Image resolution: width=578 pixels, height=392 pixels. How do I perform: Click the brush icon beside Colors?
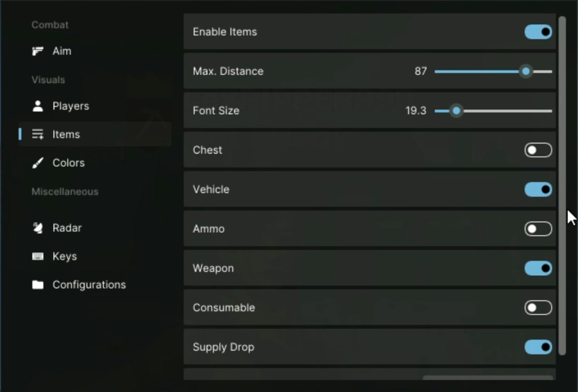click(x=38, y=163)
